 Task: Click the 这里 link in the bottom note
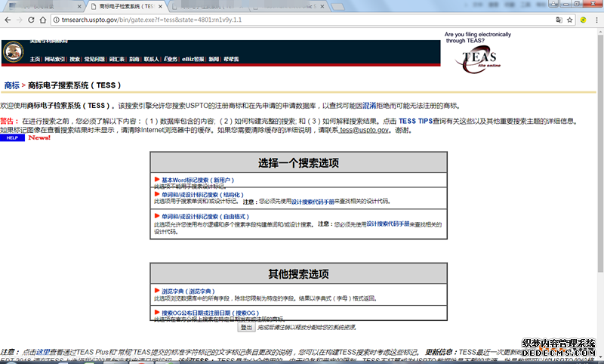pyautogui.click(x=43, y=352)
